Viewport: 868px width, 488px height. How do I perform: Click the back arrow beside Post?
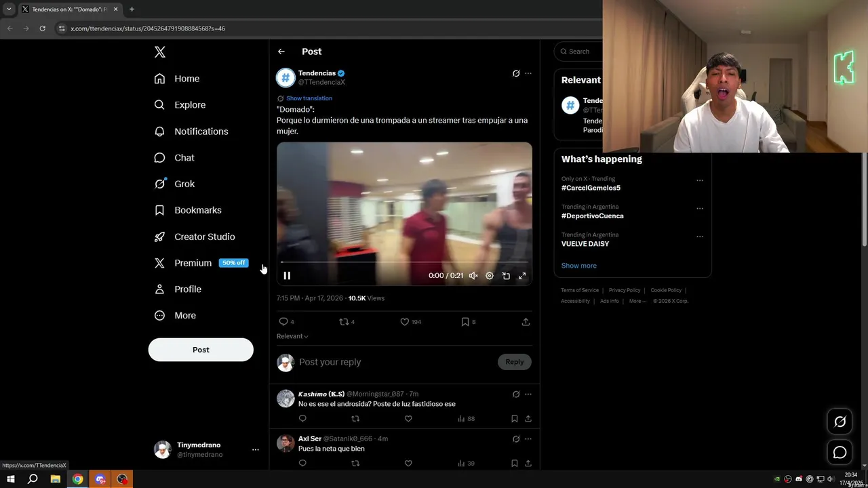point(281,52)
